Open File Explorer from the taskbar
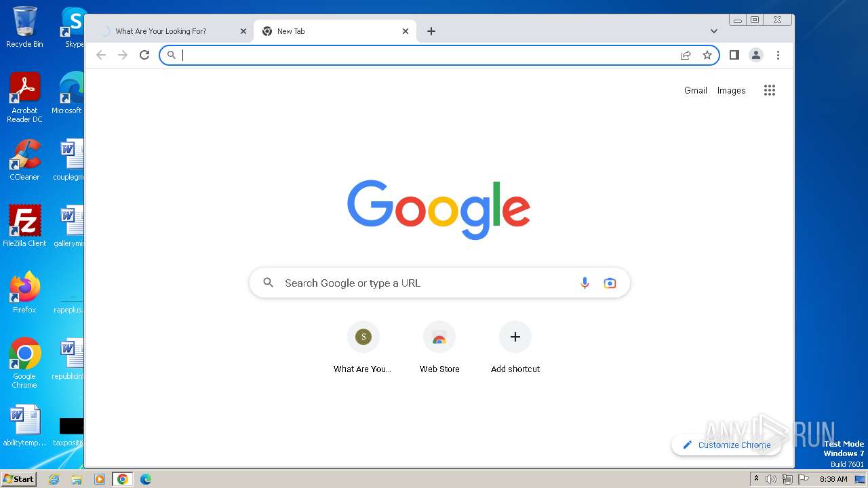 pos(77,479)
